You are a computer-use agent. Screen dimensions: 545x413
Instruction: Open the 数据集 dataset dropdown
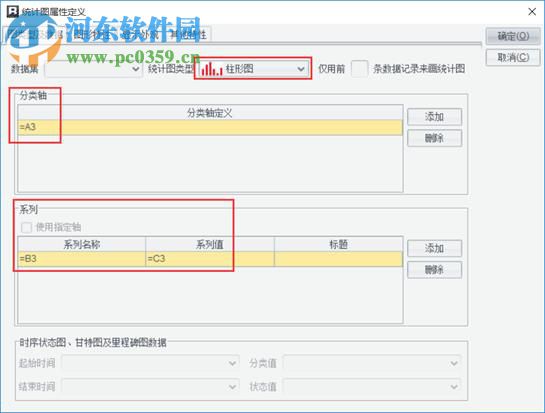pyautogui.click(x=93, y=69)
